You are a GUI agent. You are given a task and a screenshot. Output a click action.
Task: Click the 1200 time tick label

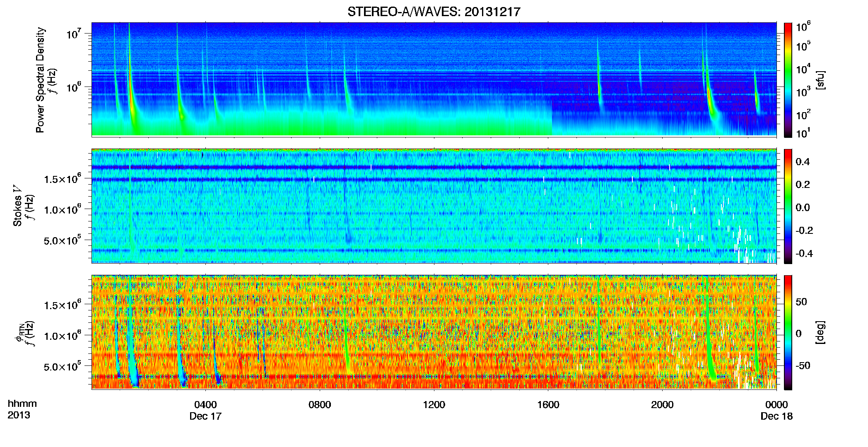point(434,404)
